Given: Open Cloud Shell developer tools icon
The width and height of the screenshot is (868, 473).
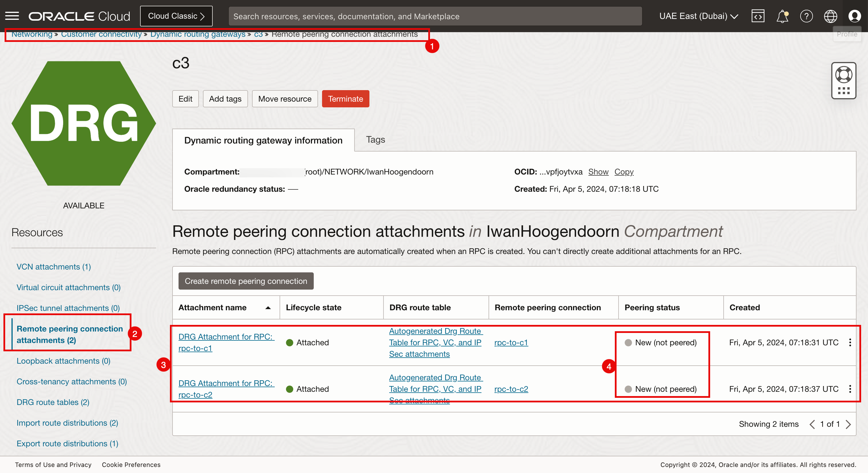Looking at the screenshot, I should [757, 16].
